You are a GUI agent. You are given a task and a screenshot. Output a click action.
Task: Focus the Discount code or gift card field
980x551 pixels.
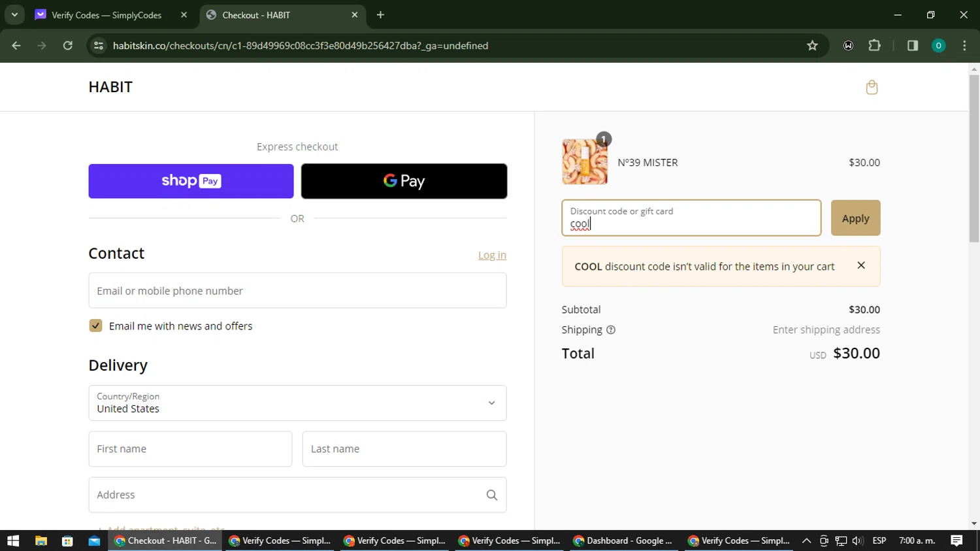tap(691, 218)
